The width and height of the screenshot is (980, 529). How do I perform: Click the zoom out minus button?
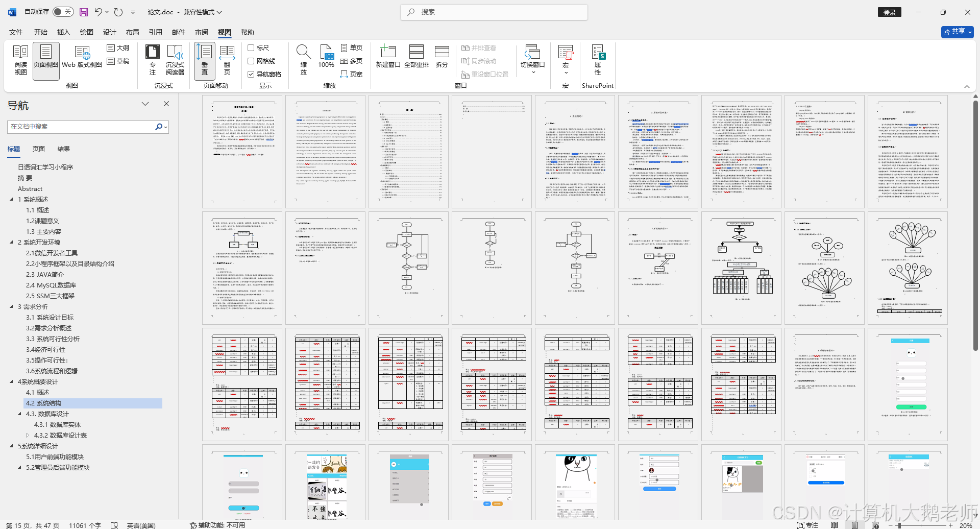[x=891, y=525]
